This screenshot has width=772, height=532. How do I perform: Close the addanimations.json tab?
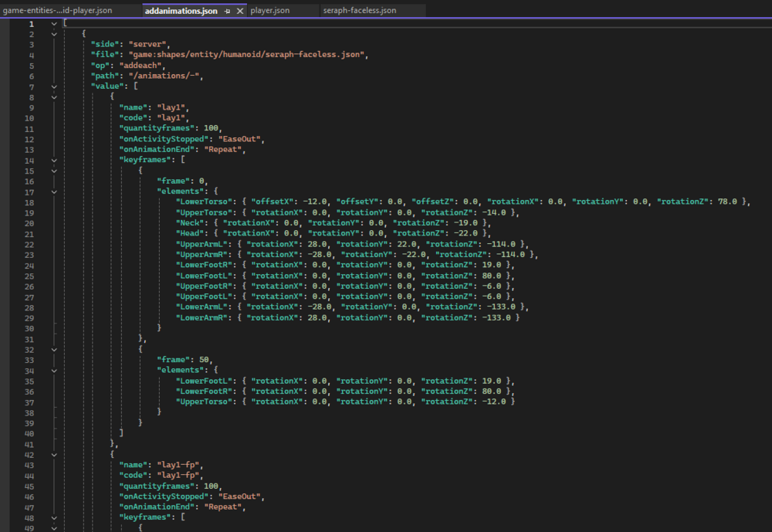click(x=241, y=12)
